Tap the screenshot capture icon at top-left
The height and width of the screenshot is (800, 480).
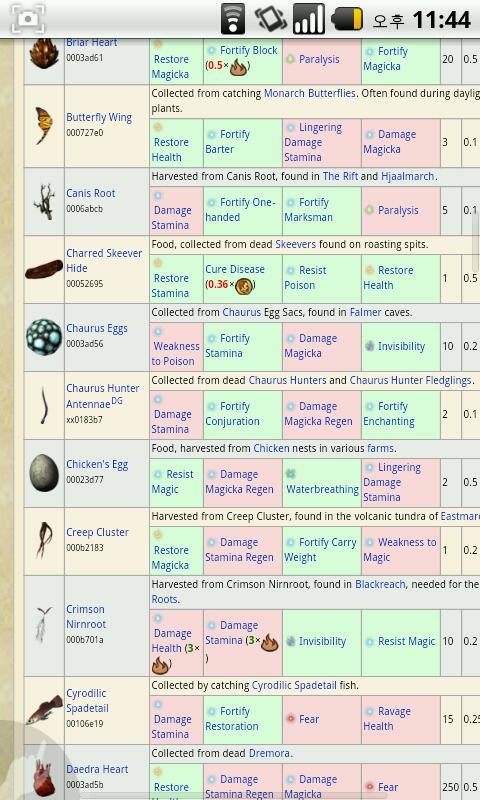point(28,19)
